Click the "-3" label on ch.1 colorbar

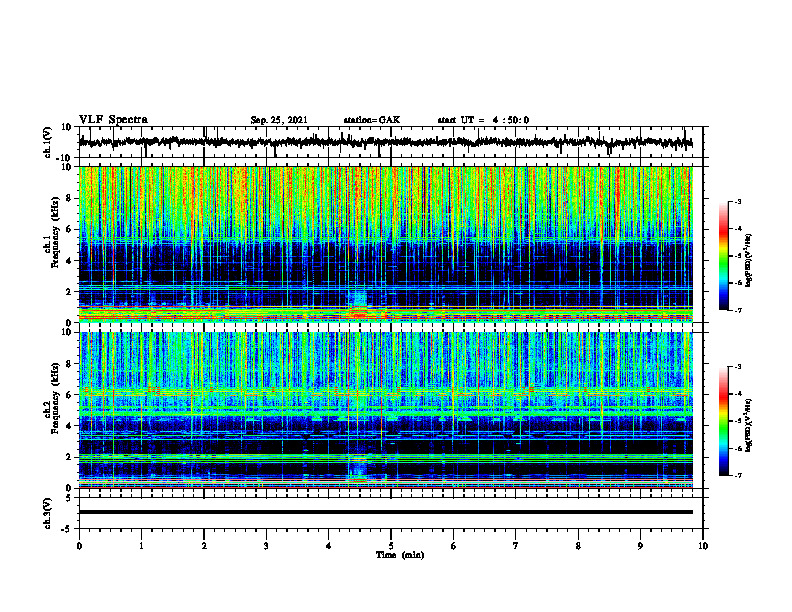738,202
